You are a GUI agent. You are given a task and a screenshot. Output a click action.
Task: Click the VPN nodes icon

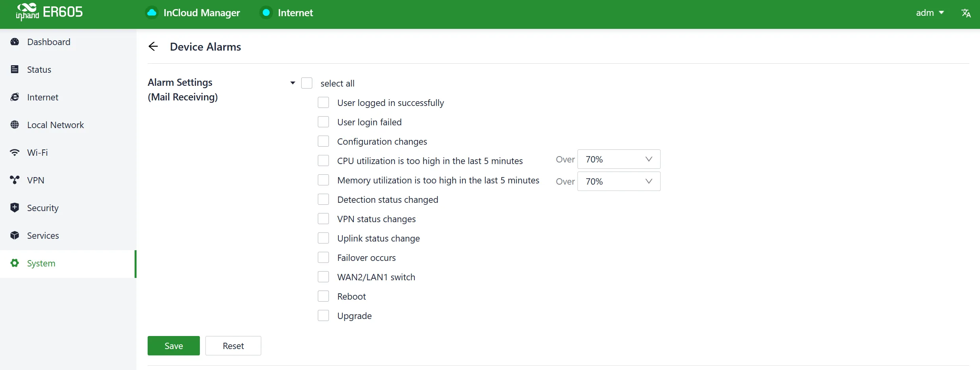[x=15, y=180]
